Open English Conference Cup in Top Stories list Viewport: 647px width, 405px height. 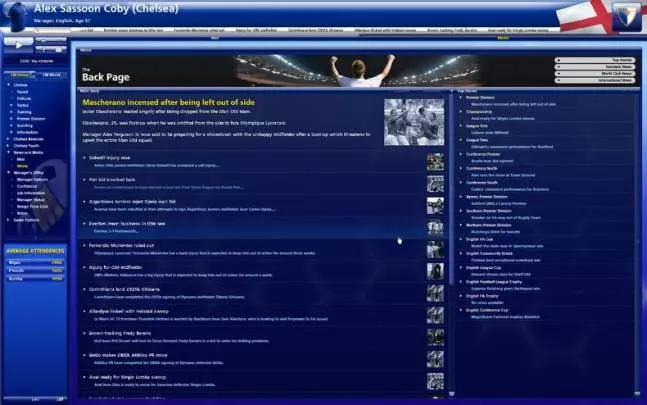click(x=487, y=310)
